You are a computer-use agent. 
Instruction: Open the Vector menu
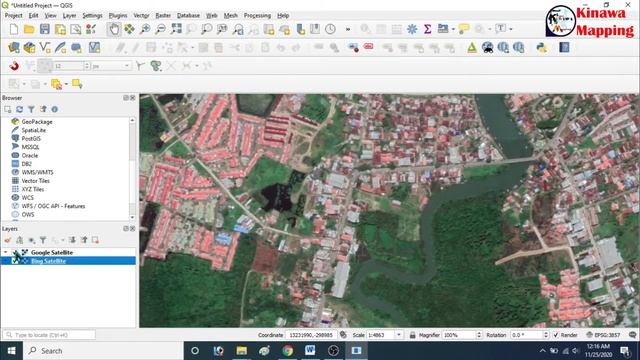141,16
